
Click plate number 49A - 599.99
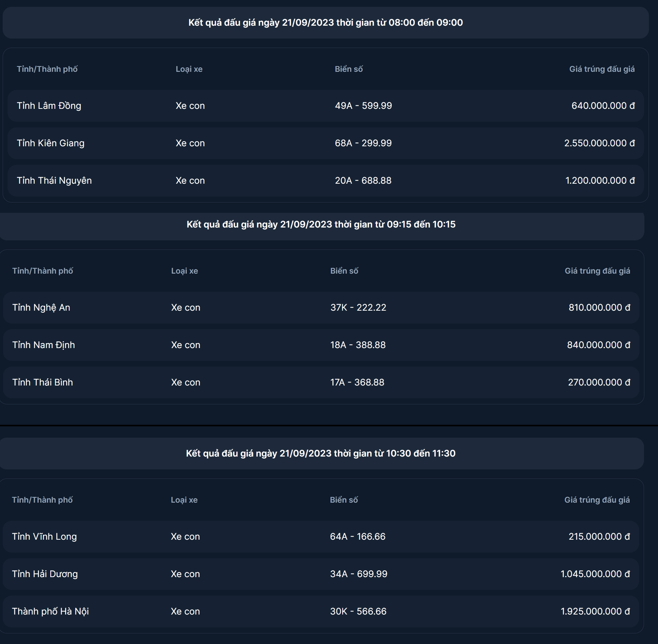tap(363, 106)
